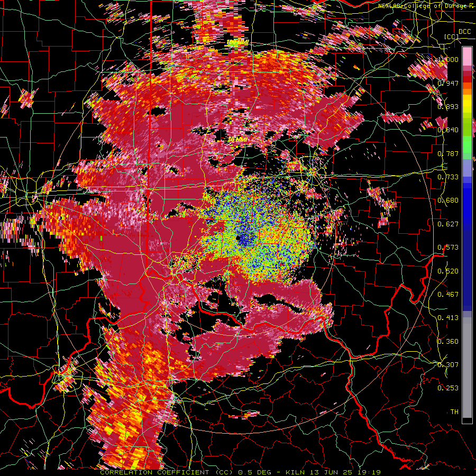The height and width of the screenshot is (476, 476).
Task: Click the 0.360 legend value
Action: click(448, 342)
